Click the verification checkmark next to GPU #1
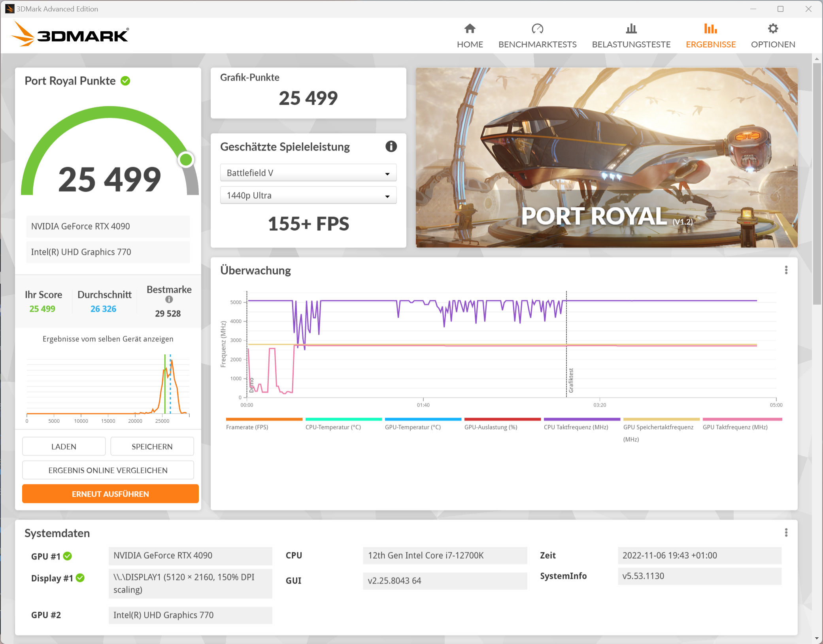Screen dimensions: 823x644 pos(68,556)
